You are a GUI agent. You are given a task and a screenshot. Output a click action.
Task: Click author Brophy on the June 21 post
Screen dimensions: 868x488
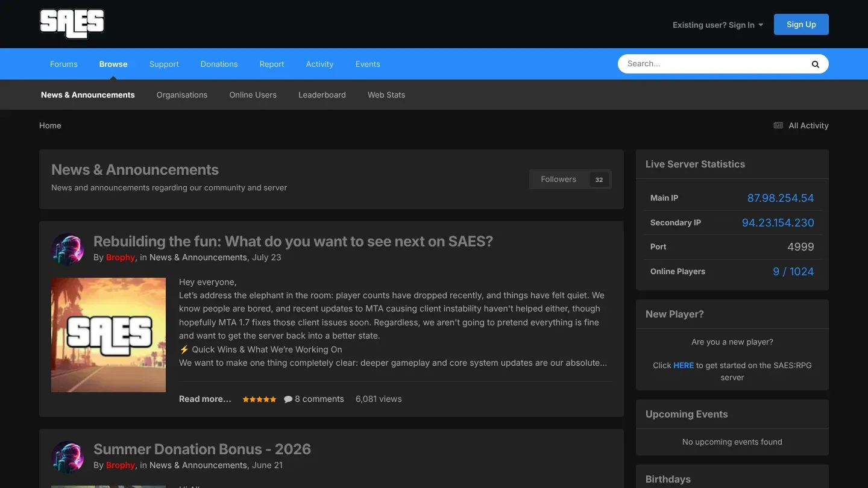(x=121, y=465)
